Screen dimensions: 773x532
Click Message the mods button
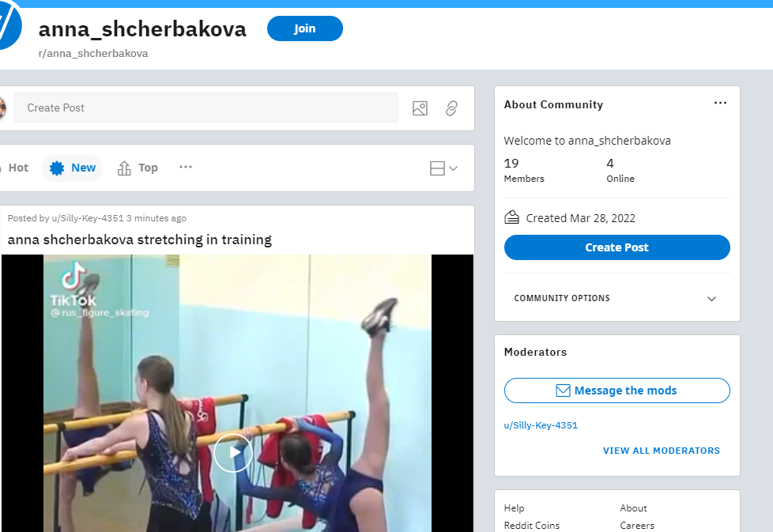tap(617, 391)
